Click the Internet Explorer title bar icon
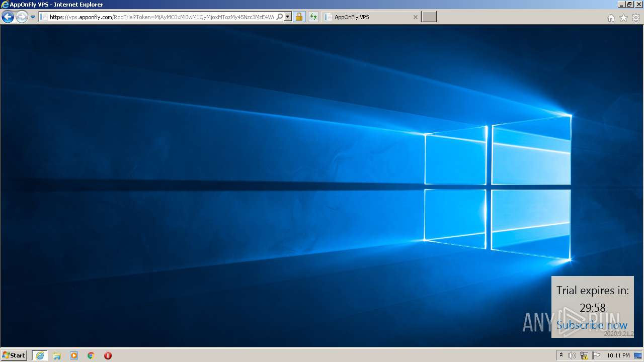 (5, 5)
